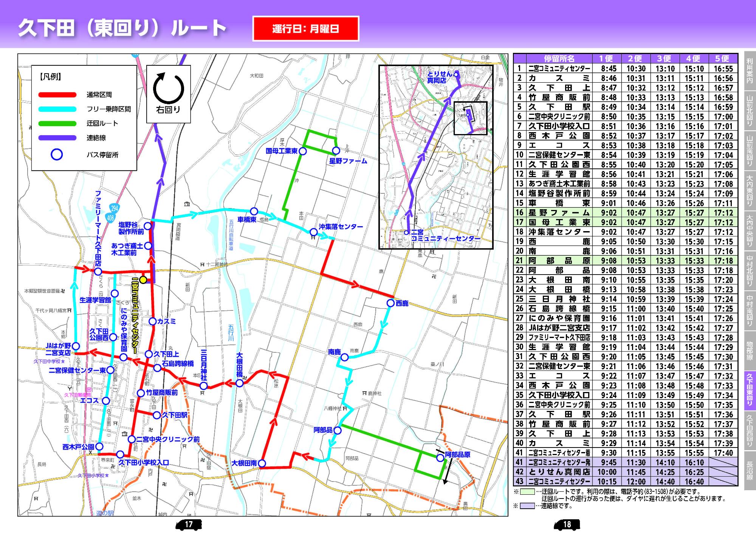Click the page 17 bus icon

(x=189, y=524)
